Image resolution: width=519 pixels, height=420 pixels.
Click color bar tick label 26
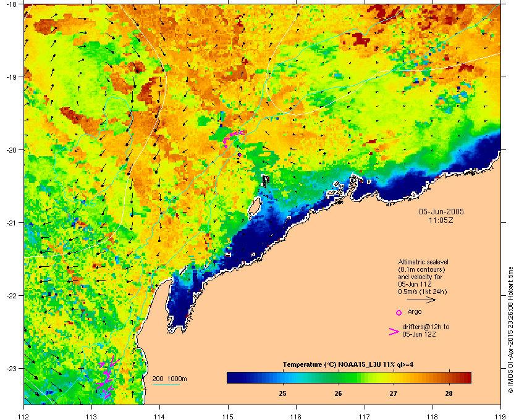(338, 393)
